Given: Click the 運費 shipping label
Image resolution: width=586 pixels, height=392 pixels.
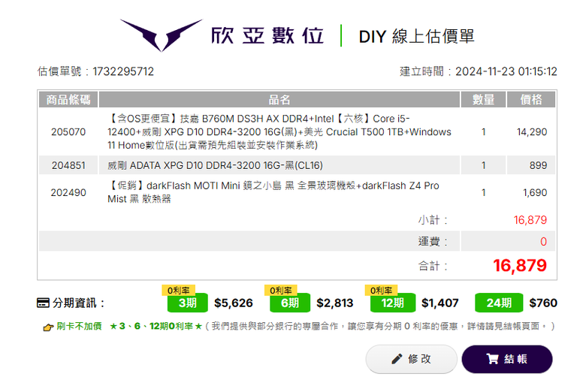Looking at the screenshot, I should 433,242.
